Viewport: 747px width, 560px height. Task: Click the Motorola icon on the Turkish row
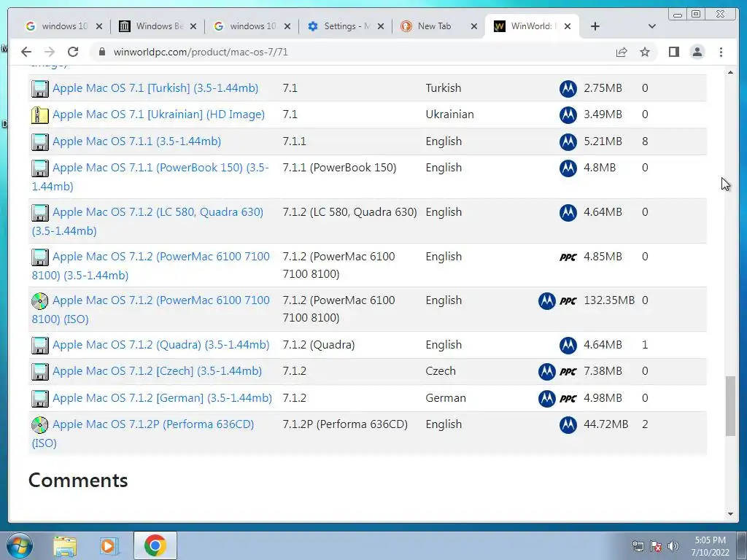coord(568,88)
